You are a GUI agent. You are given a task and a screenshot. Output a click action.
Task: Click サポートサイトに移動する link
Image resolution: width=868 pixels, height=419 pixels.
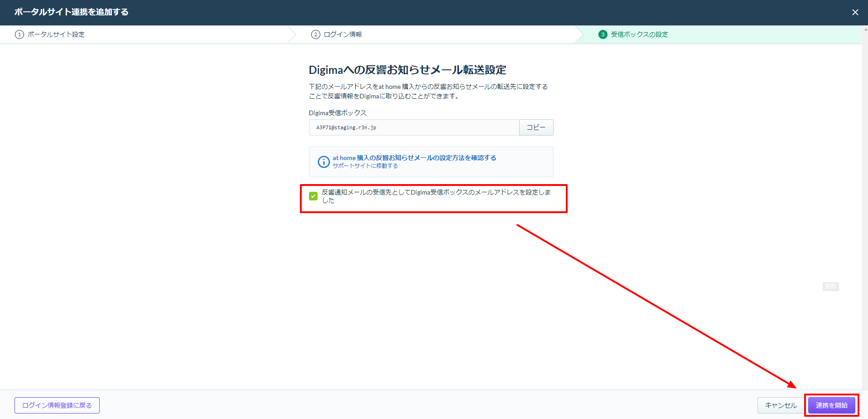365,166
